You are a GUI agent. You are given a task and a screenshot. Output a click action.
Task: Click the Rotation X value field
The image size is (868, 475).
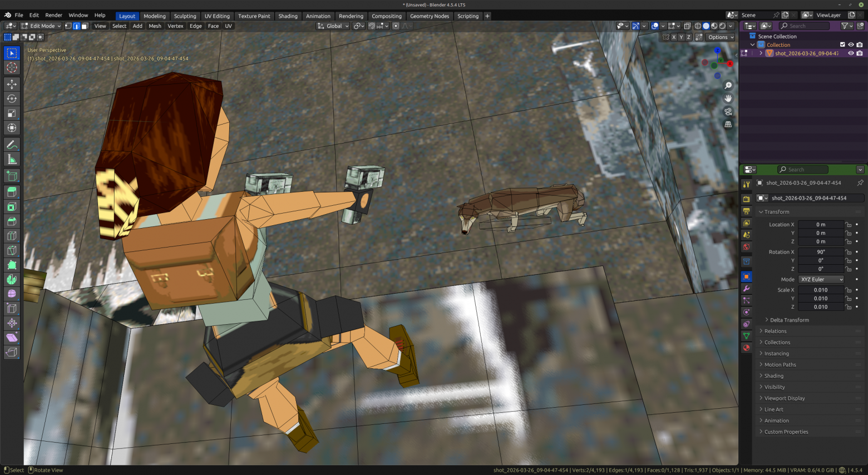click(821, 252)
